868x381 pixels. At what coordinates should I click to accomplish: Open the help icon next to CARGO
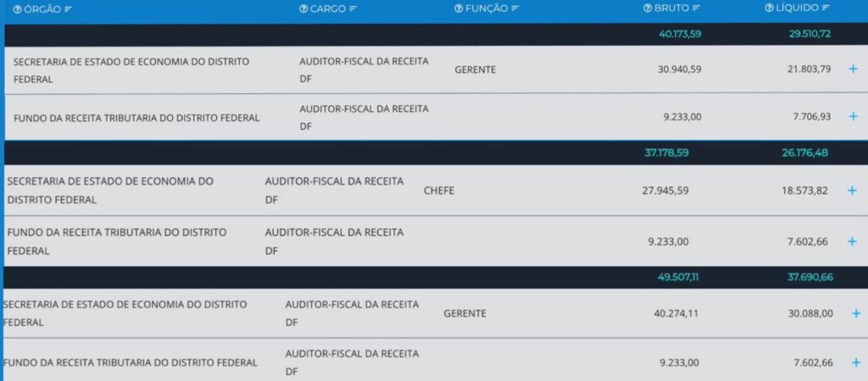303,8
